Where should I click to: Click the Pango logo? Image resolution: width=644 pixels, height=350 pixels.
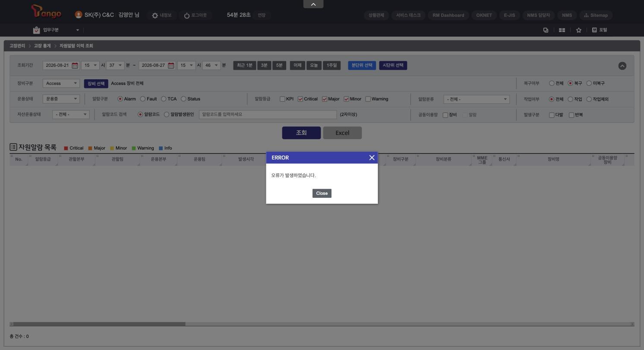click(47, 12)
